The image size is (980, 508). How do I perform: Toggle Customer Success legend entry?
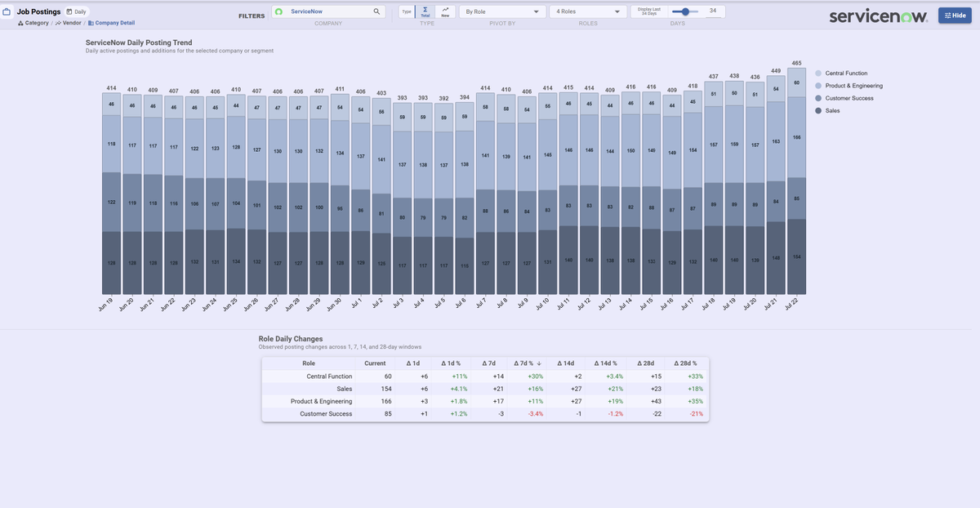(x=844, y=98)
